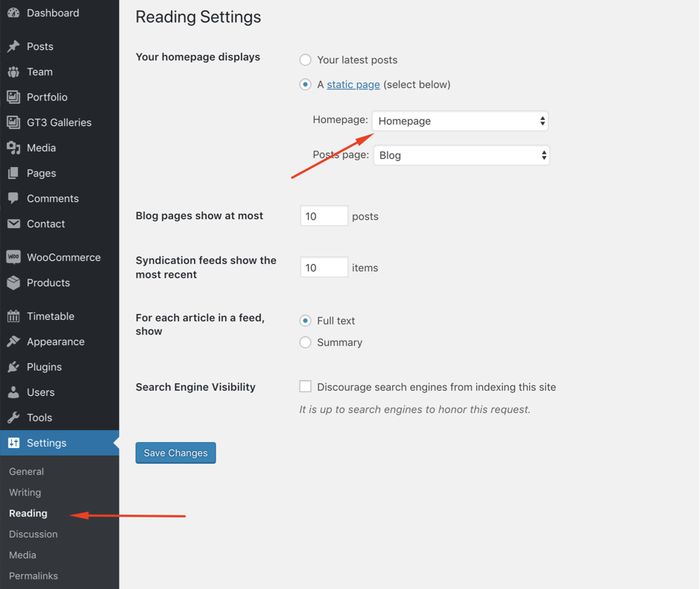
Task: Expand the Posts page dropdown showing Blog
Action: pos(461,155)
